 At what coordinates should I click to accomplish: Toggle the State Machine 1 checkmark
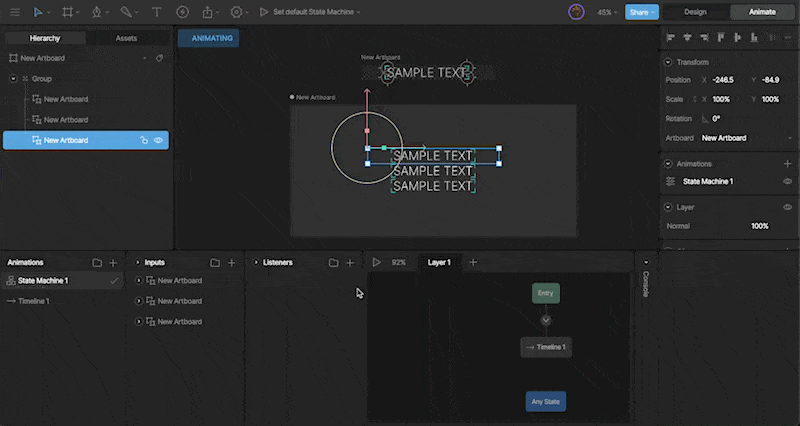(x=114, y=281)
